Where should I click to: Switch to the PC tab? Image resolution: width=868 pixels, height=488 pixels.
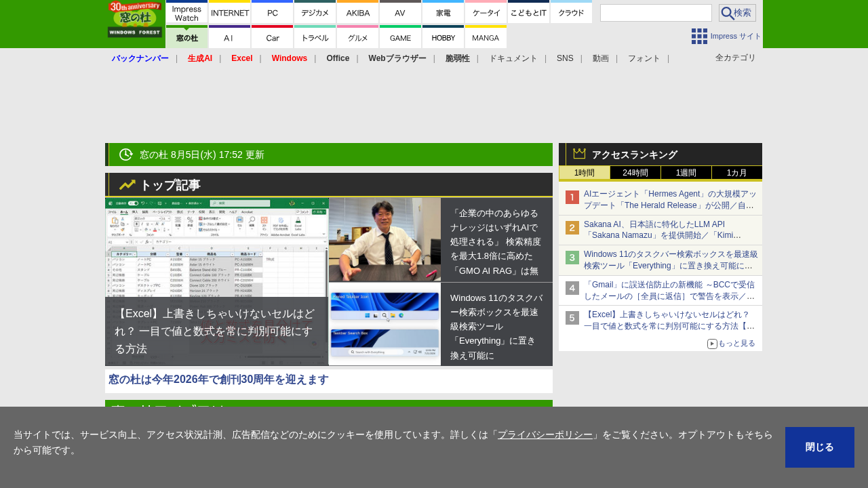[x=273, y=12]
